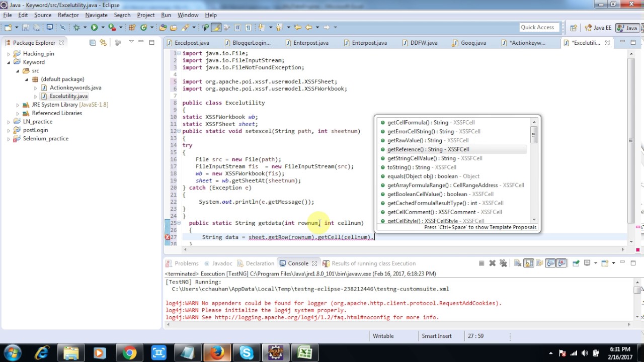644x362 pixels.
Task: Select getStringCellValue() proposal
Action: (x=453, y=158)
